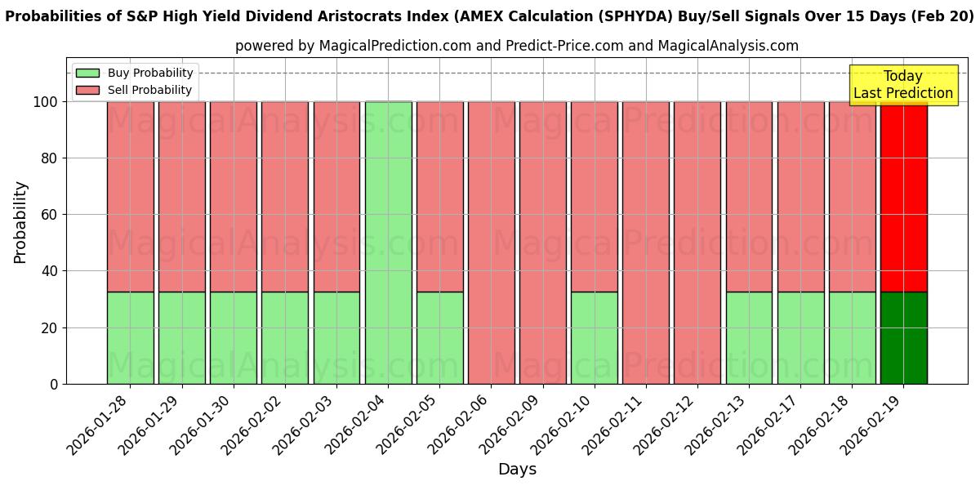Click the green Buy Probability legend swatch
980x490 pixels.
[87, 72]
